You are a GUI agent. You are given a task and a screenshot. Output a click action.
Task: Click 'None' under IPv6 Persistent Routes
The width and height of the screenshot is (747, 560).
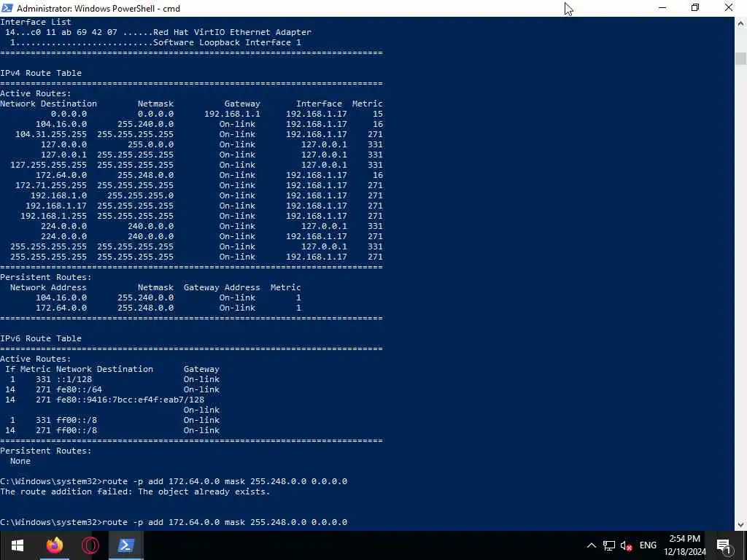[20, 461]
